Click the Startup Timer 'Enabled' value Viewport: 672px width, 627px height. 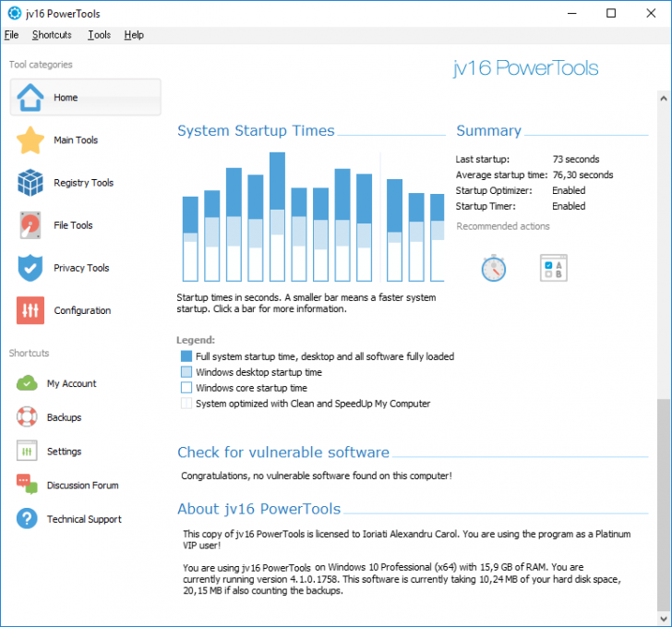click(x=569, y=206)
